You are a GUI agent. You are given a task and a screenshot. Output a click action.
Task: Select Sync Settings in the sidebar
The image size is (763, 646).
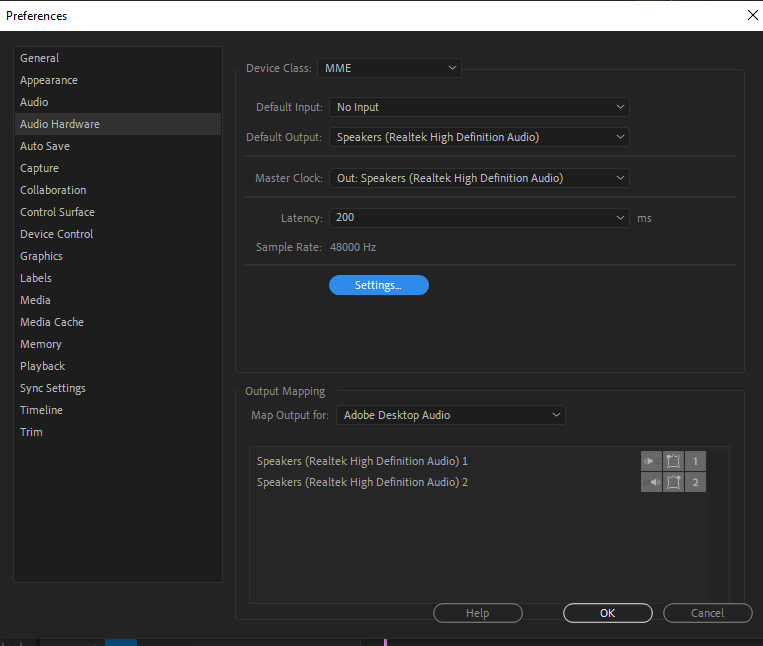(118, 388)
